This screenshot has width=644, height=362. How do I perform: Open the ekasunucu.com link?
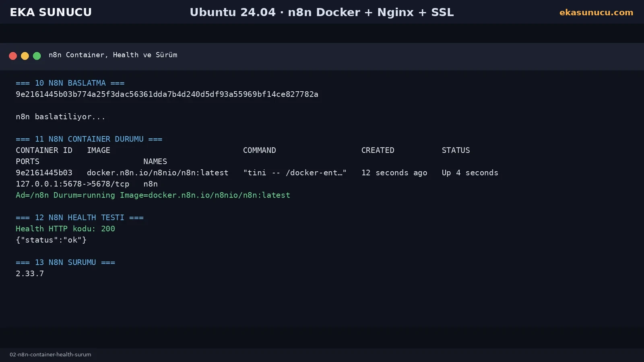click(x=596, y=12)
